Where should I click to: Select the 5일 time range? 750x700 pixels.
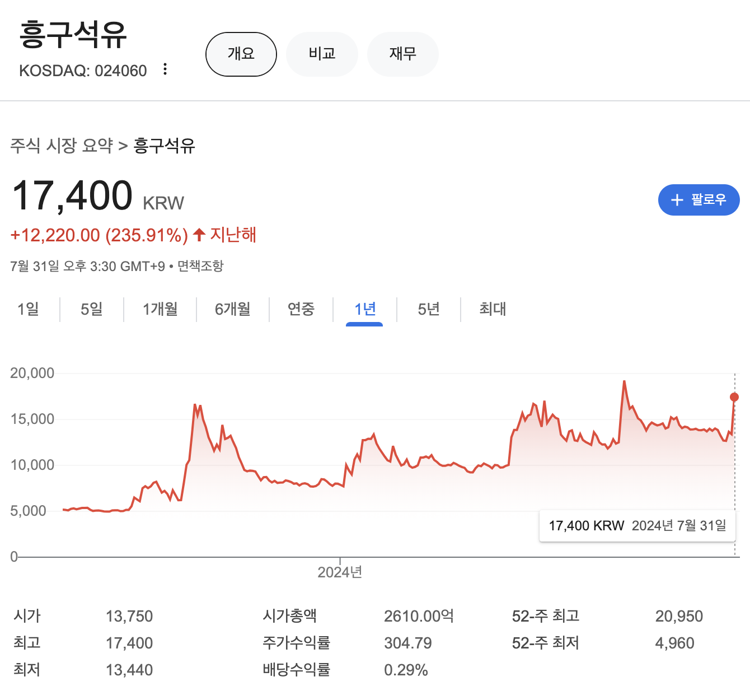click(x=92, y=309)
